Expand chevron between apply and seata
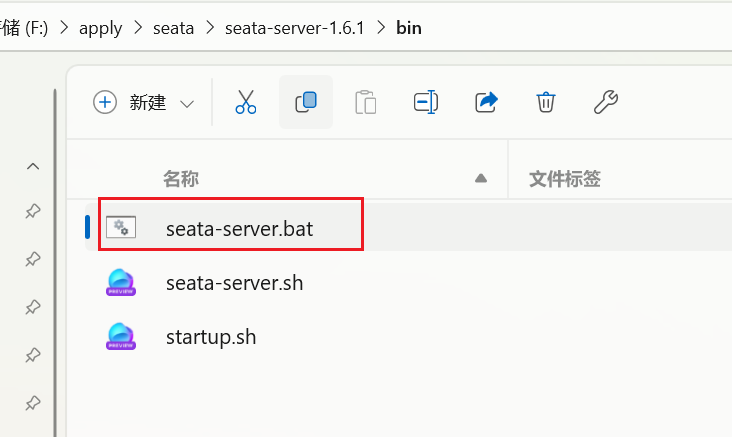Image resolution: width=732 pixels, height=437 pixels. click(138, 28)
